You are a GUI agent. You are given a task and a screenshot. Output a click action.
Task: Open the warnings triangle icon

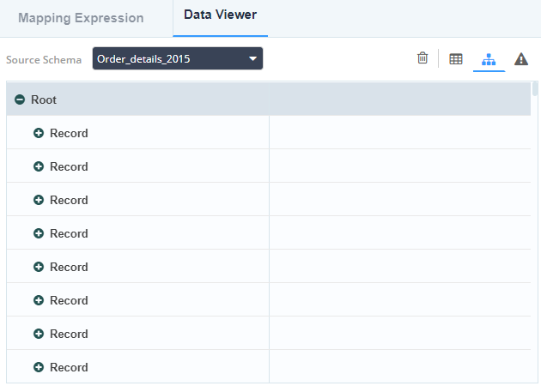coord(521,59)
